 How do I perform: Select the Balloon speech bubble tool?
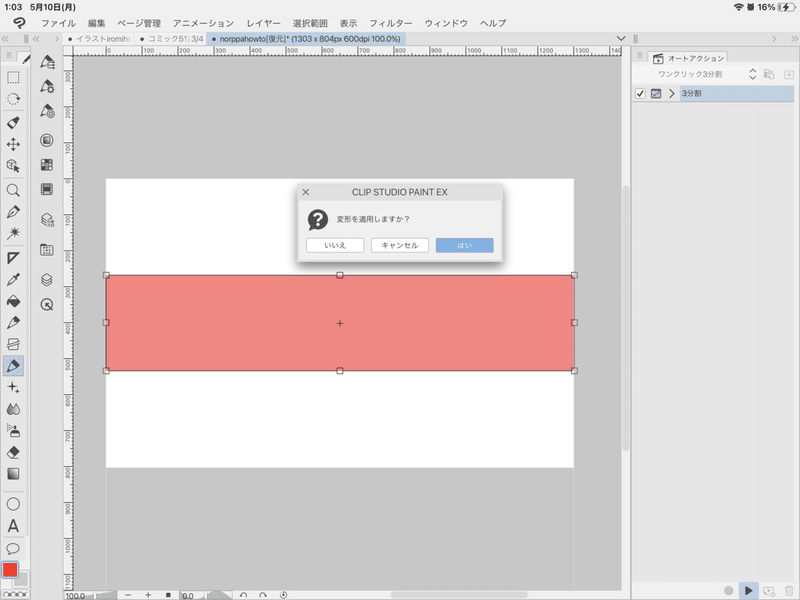tap(13, 548)
